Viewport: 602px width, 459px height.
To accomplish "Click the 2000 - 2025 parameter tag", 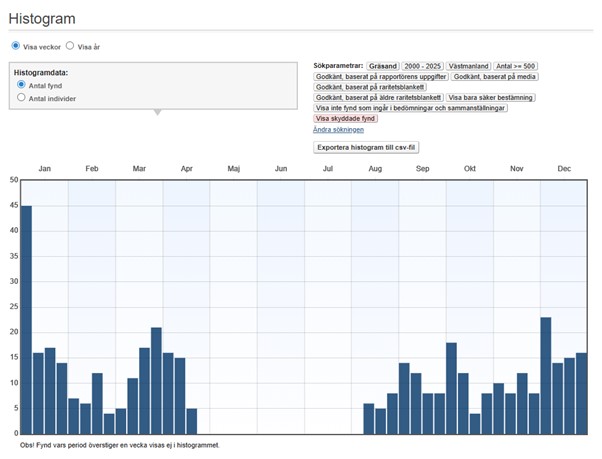I will click(422, 65).
